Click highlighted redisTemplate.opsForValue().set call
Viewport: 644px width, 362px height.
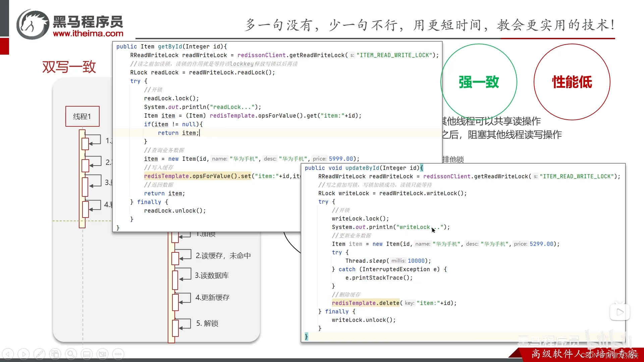(x=198, y=176)
